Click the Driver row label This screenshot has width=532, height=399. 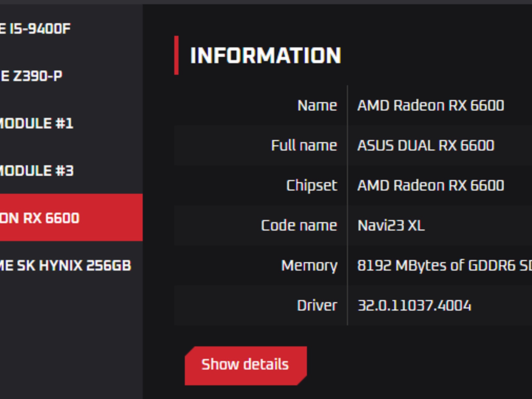coord(317,305)
